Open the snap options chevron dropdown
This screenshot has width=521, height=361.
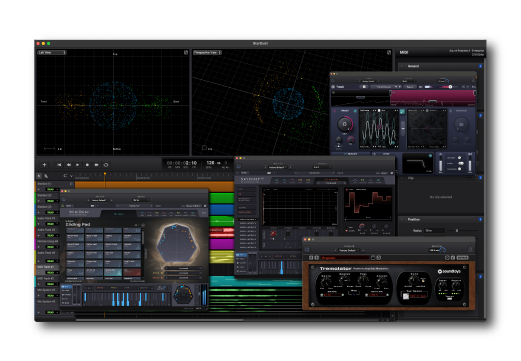(x=71, y=176)
